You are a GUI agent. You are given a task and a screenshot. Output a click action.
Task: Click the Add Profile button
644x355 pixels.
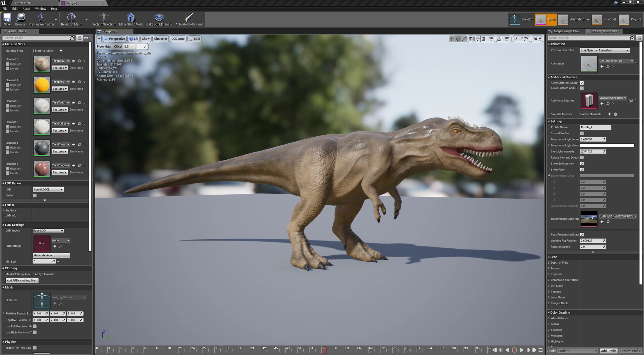608,351
